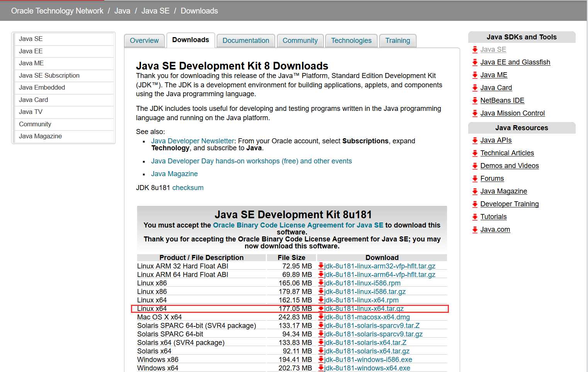
Task: Click download arrow icon beside Java SE sidebar link
Action: (475, 49)
